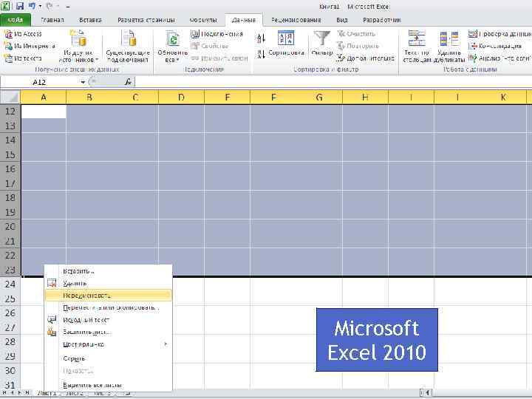
Task: Choose Вставить in context menu
Action: coord(108,271)
